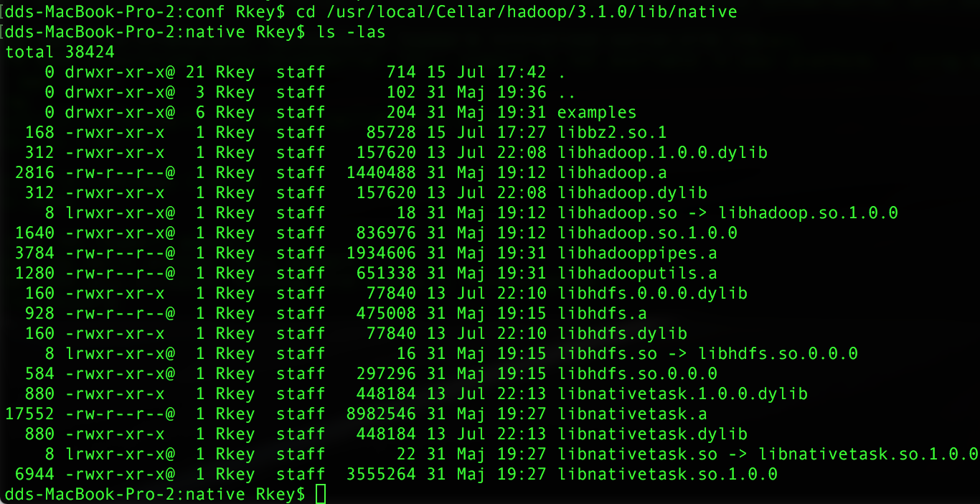Click block count 2816
The height and width of the screenshot is (504, 980).
[35, 173]
